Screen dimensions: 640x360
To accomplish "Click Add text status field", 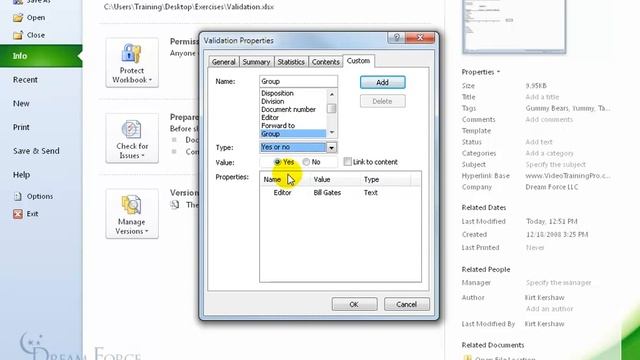I will click(539, 142).
